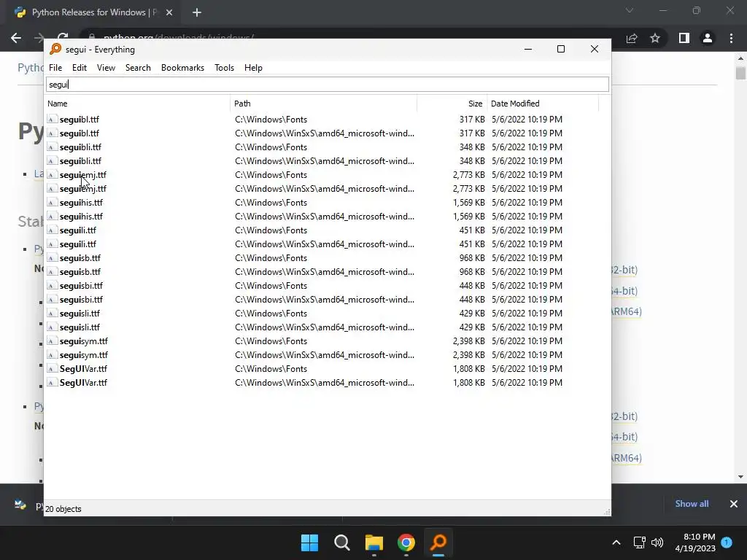This screenshot has width=747, height=560.
Task: Click the font file icon of the WinSxS seguibli.ttf row
Action: [52, 160]
